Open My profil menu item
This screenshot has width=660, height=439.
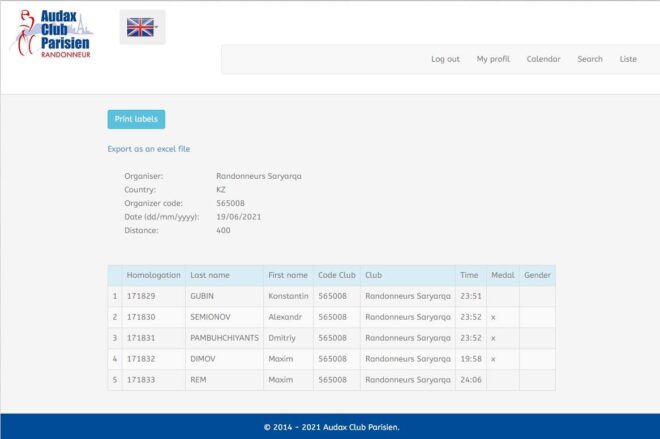click(493, 59)
